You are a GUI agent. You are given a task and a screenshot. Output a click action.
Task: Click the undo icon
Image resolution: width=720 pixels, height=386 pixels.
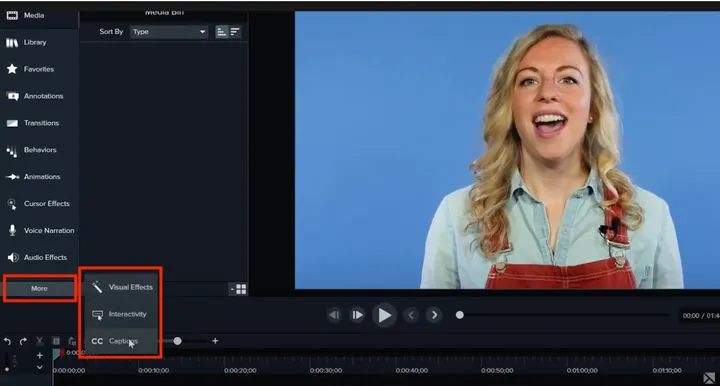tap(7, 341)
